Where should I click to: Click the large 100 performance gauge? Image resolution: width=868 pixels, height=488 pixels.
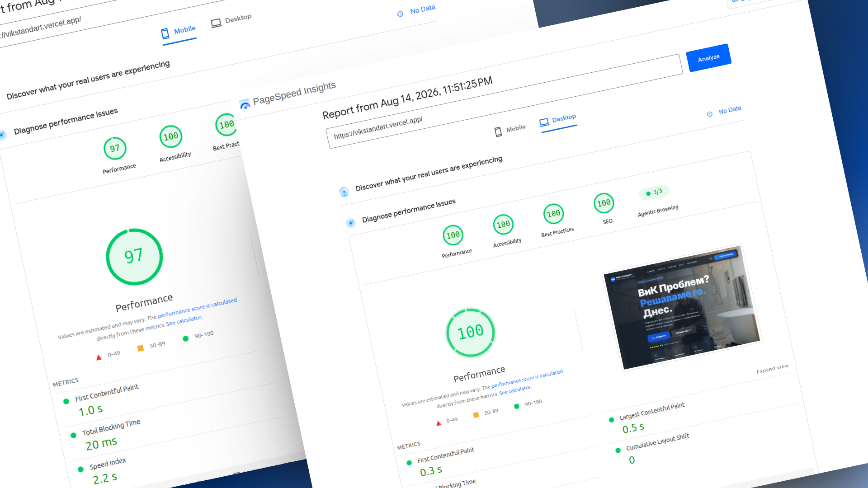[471, 333]
